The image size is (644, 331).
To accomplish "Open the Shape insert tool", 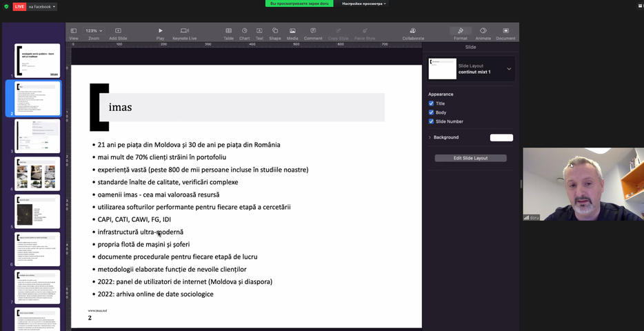I will click(274, 31).
